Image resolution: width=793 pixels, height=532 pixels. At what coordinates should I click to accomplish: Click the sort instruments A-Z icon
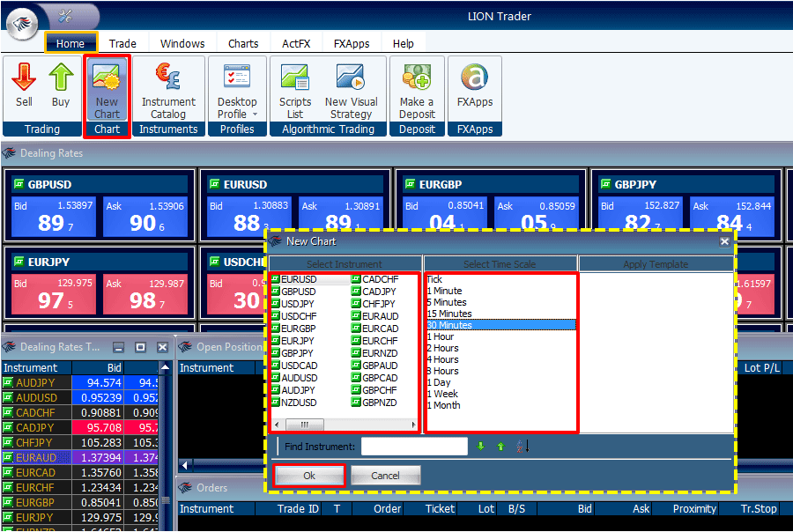[x=522, y=446]
